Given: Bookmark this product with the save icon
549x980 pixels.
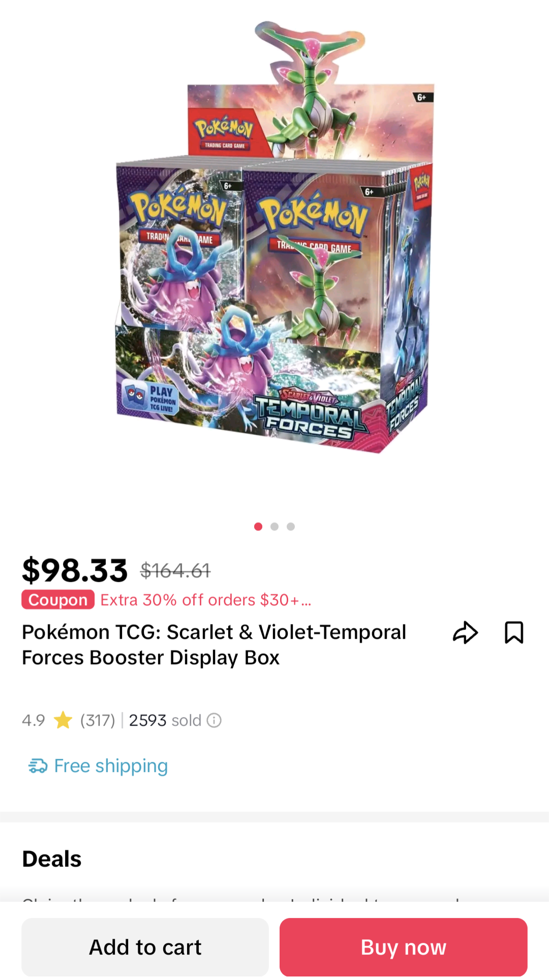Looking at the screenshot, I should [514, 633].
